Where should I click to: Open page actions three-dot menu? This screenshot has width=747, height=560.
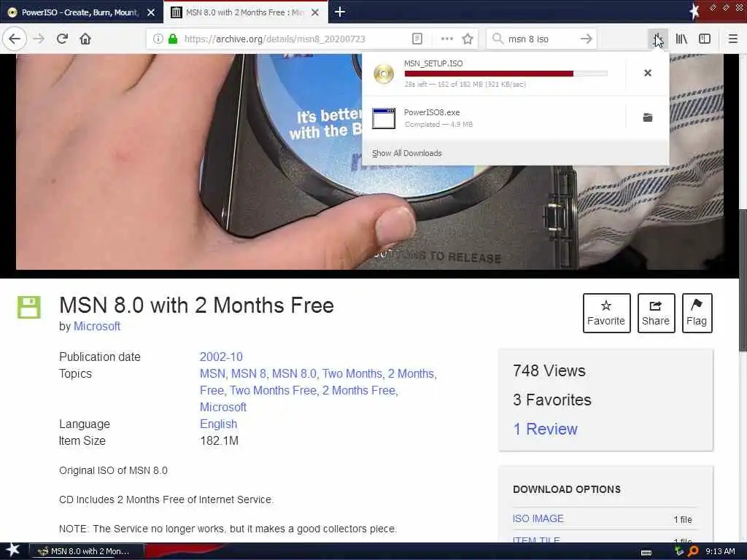point(447,39)
